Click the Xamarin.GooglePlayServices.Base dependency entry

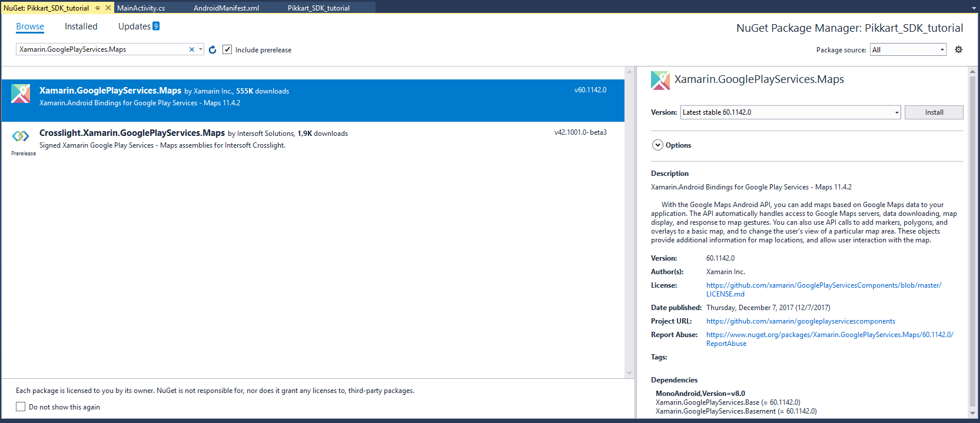727,402
